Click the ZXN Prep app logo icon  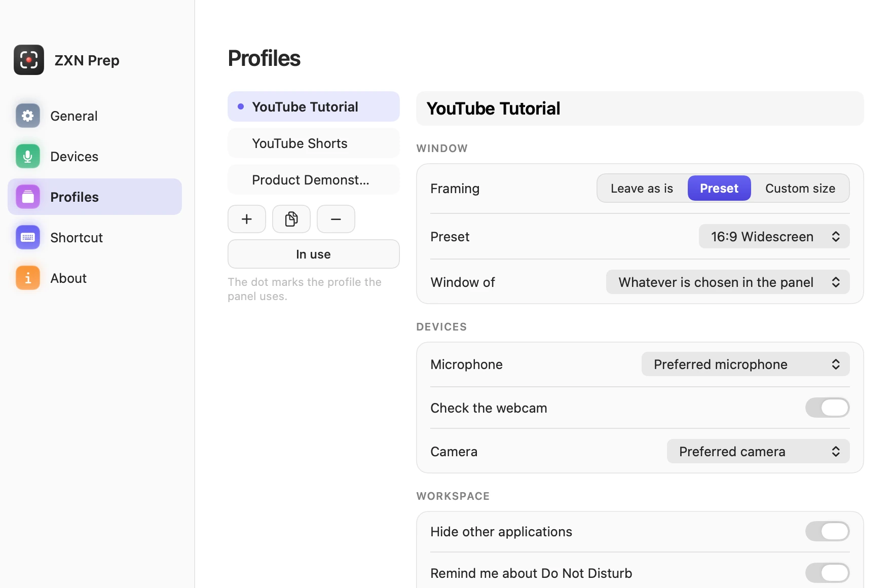tap(29, 60)
